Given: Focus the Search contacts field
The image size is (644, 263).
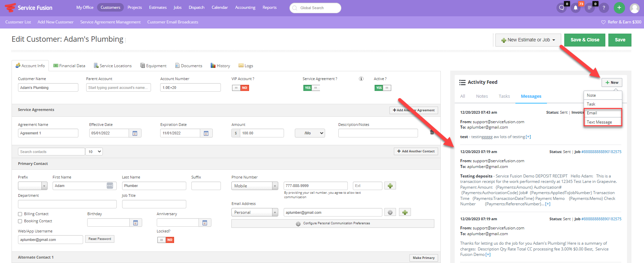Looking at the screenshot, I should (x=52, y=152).
